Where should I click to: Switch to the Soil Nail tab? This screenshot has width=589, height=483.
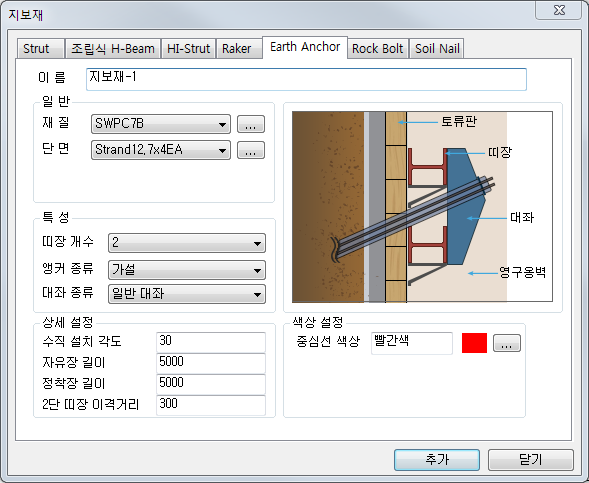click(x=437, y=48)
